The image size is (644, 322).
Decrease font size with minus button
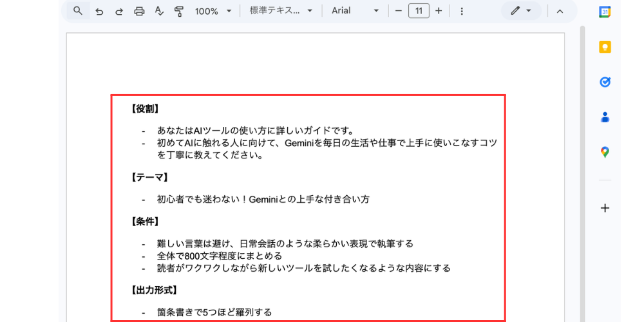(399, 11)
